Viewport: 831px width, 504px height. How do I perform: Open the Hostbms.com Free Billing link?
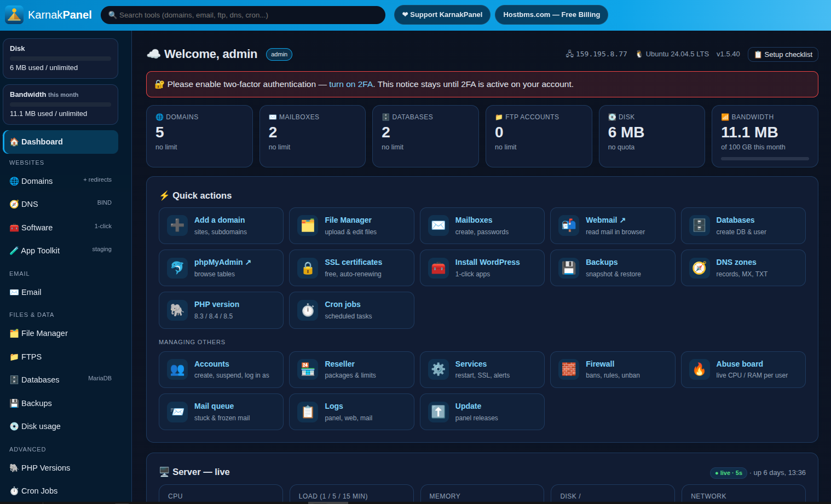click(x=551, y=15)
